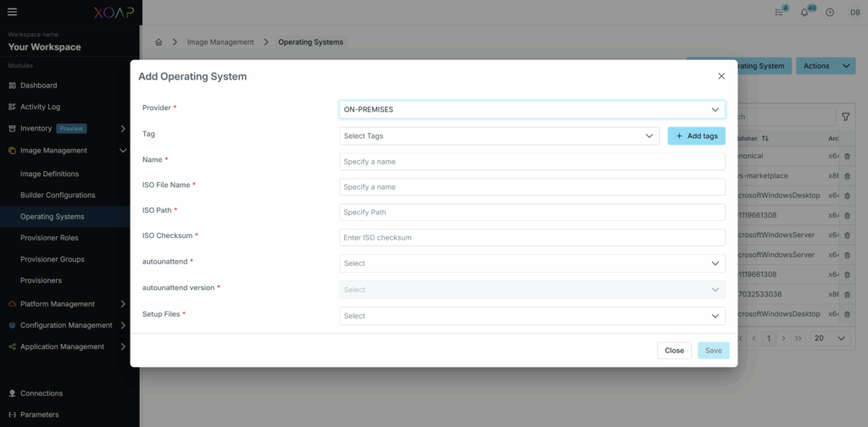
Task: Open the page size 20 dropdown
Action: point(829,338)
